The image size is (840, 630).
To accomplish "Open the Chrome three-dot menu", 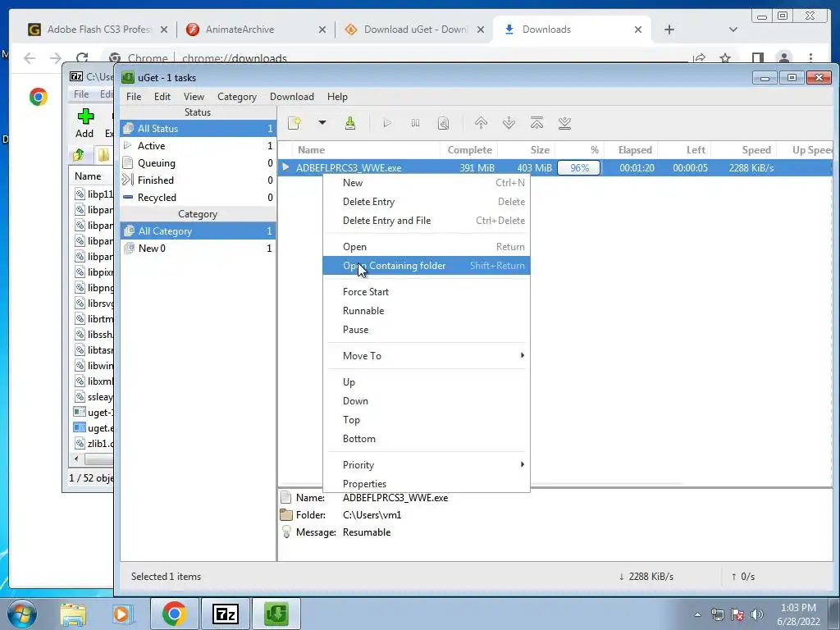I will (x=810, y=58).
